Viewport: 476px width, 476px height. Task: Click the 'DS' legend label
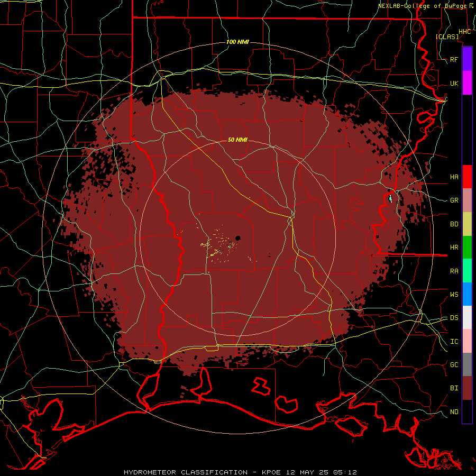(x=454, y=318)
